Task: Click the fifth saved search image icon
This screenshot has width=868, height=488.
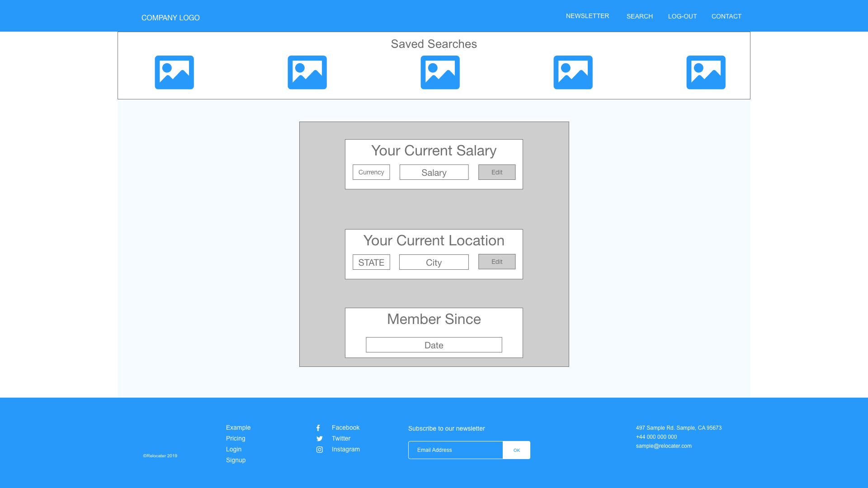Action: pyautogui.click(x=706, y=72)
